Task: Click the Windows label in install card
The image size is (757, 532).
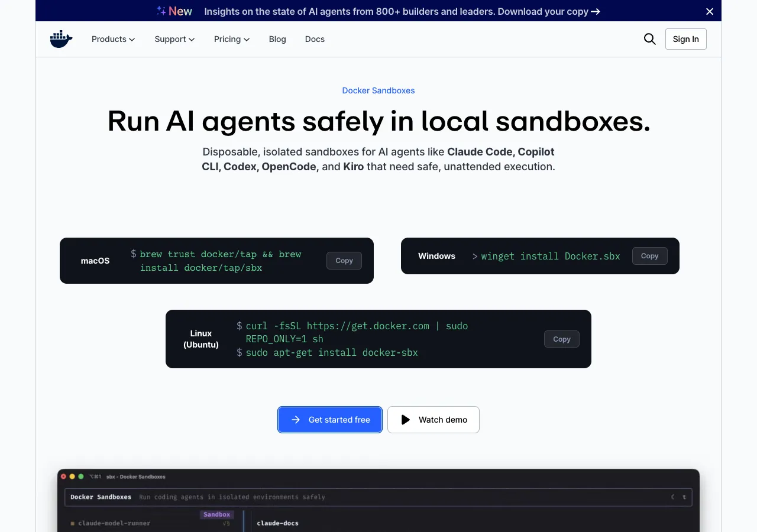Action: tap(436, 256)
